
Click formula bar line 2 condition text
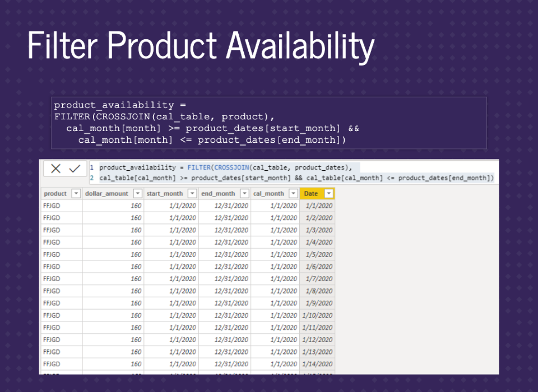(x=296, y=178)
